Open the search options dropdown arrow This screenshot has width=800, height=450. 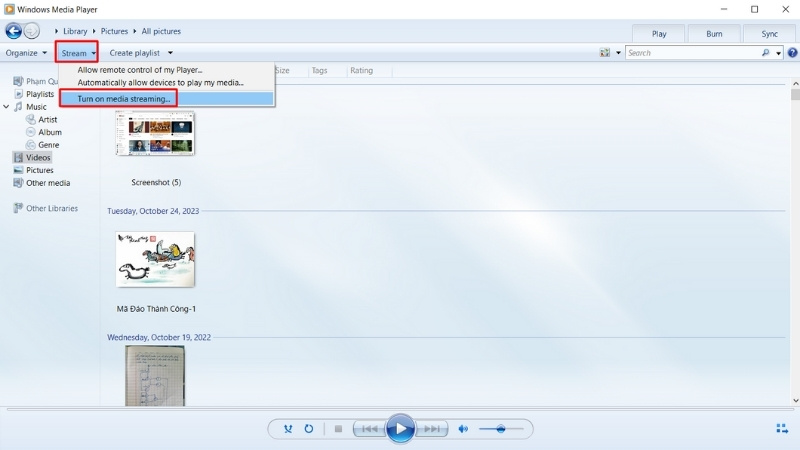(x=778, y=53)
